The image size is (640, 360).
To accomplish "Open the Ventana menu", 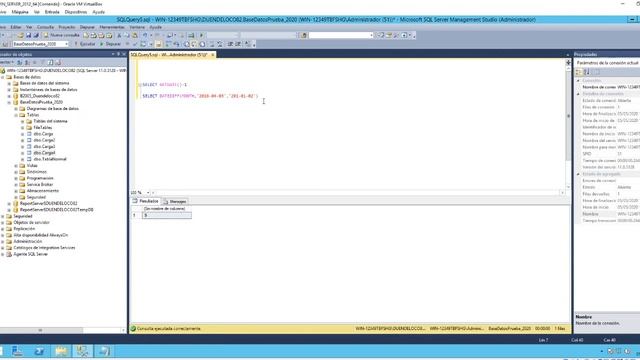I will pyautogui.click(x=137, y=27).
